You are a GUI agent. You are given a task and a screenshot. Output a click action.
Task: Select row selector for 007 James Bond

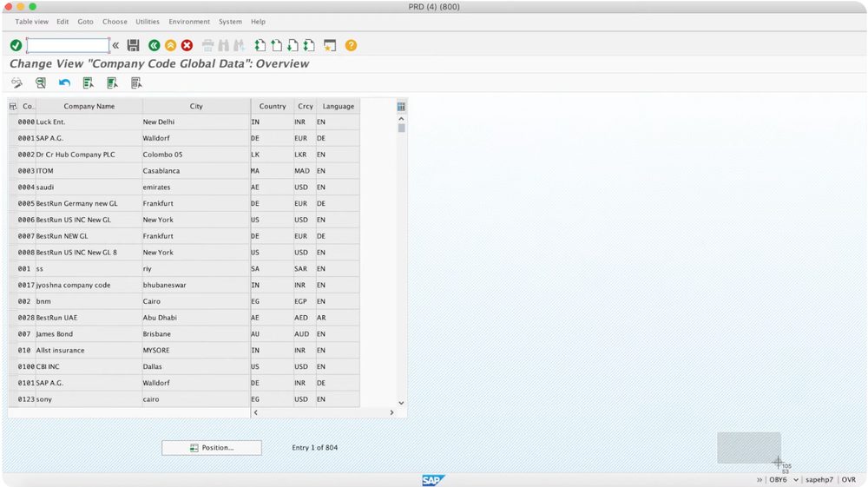click(13, 334)
